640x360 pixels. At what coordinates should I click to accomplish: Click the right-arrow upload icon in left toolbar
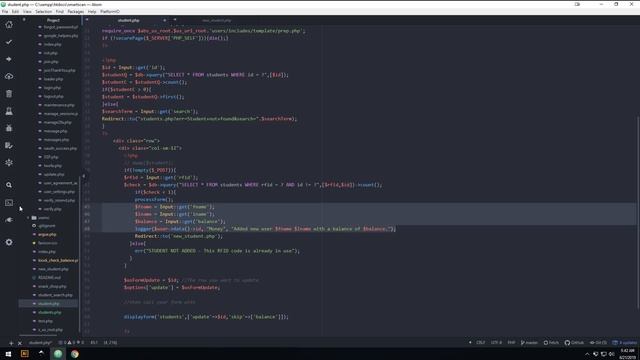[x=9, y=59]
